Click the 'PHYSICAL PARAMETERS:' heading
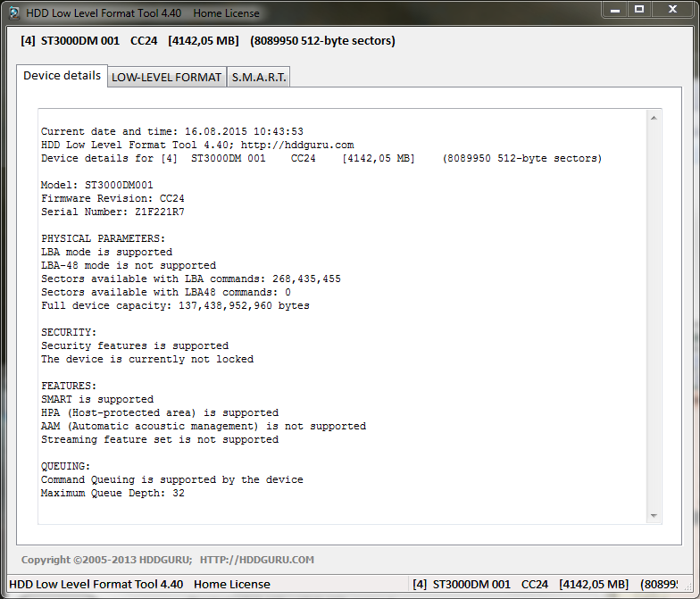700x599 pixels. pos(104,239)
